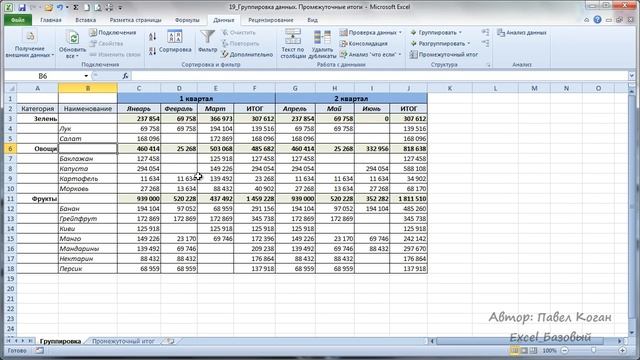The width and height of the screenshot is (640, 360).
Task: Expand What-If Analysis (Анализ "что если") dropdown
Action: (400, 54)
